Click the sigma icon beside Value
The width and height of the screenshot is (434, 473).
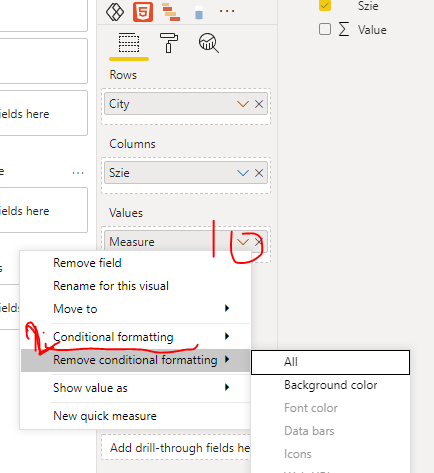344,29
